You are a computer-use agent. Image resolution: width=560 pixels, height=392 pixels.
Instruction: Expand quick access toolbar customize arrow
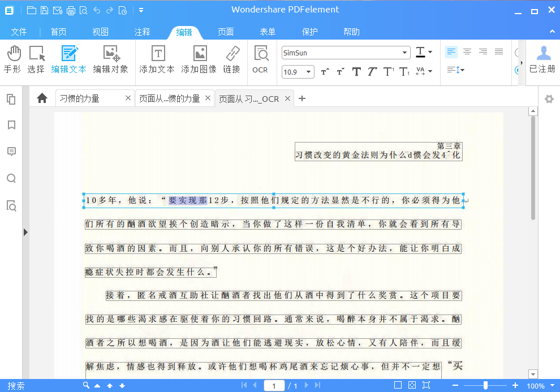(141, 10)
